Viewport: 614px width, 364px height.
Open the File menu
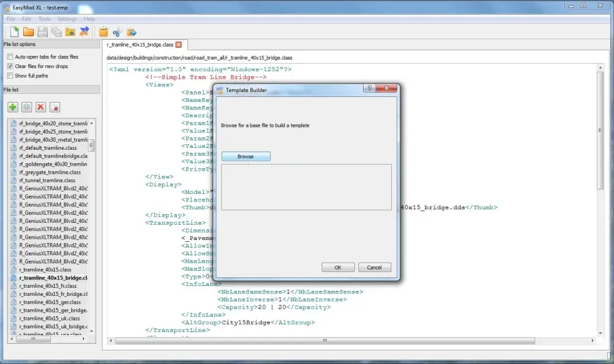pyautogui.click(x=11, y=19)
